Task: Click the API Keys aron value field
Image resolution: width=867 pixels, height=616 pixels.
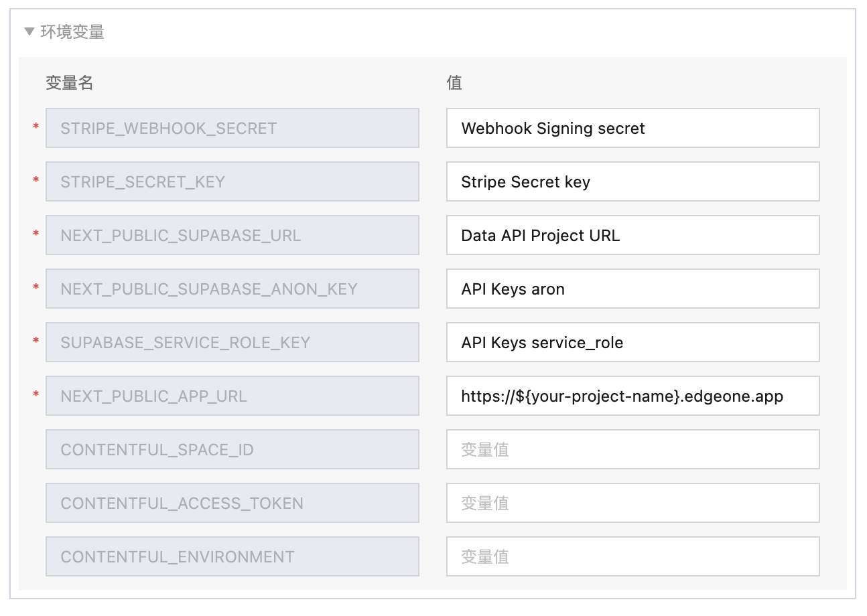Action: pos(632,289)
